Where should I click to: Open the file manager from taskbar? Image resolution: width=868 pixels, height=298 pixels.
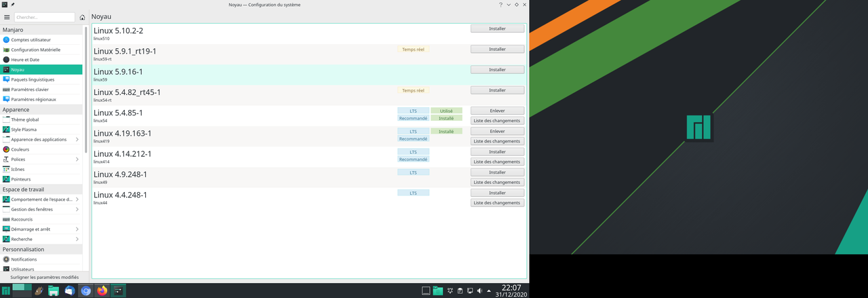pyautogui.click(x=54, y=291)
